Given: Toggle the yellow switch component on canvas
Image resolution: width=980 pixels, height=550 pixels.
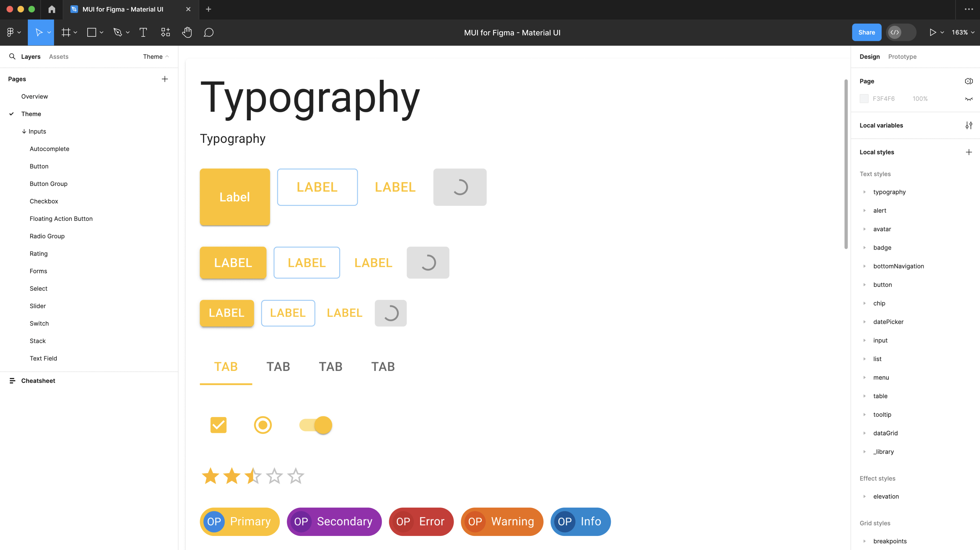Looking at the screenshot, I should [x=315, y=425].
